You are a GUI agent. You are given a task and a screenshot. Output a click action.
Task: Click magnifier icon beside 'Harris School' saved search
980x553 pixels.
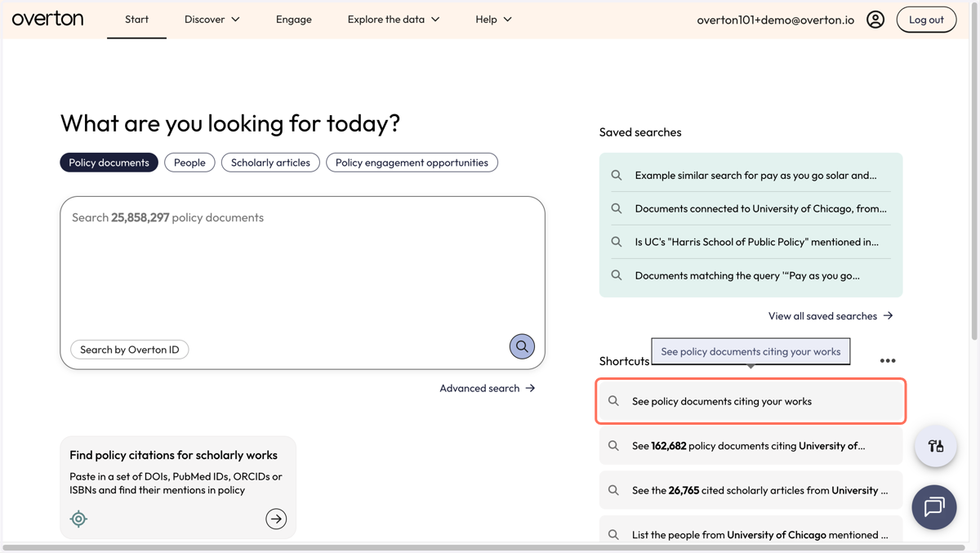coord(617,242)
